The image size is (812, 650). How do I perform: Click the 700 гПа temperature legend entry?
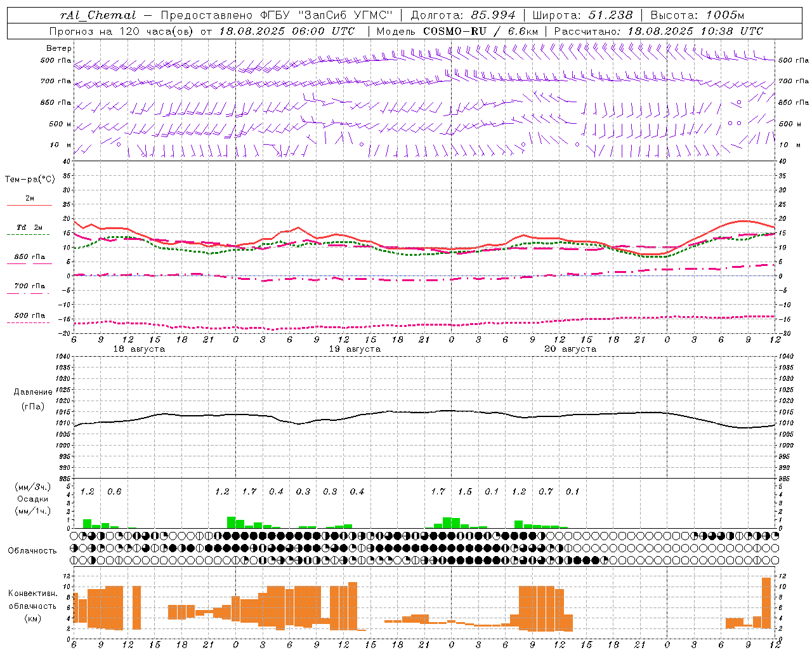click(30, 288)
